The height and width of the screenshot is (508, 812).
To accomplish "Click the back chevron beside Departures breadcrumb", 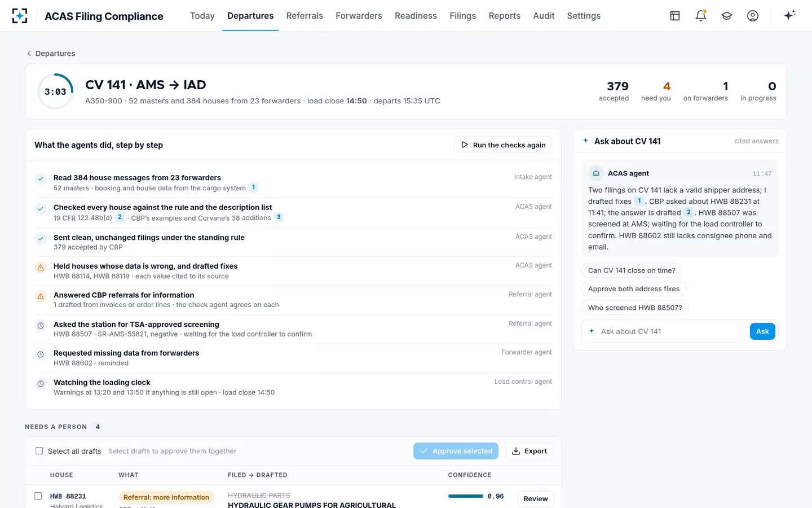I will tap(29, 54).
